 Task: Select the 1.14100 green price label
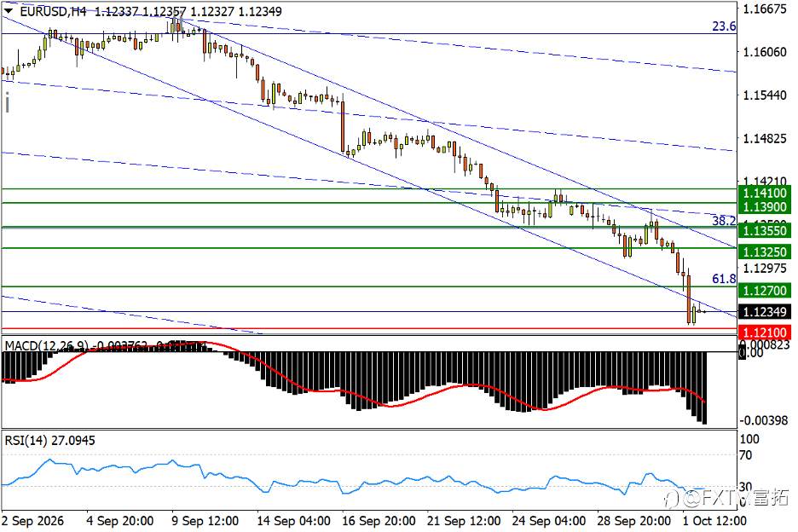765,193
